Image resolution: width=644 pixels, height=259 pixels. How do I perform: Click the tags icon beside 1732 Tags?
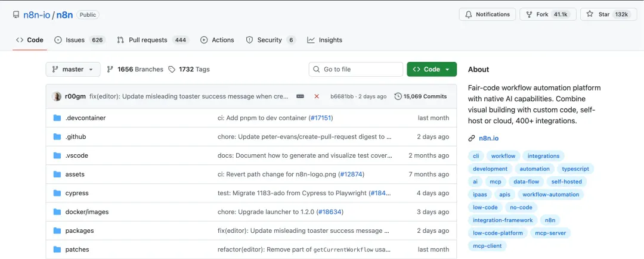tap(172, 69)
